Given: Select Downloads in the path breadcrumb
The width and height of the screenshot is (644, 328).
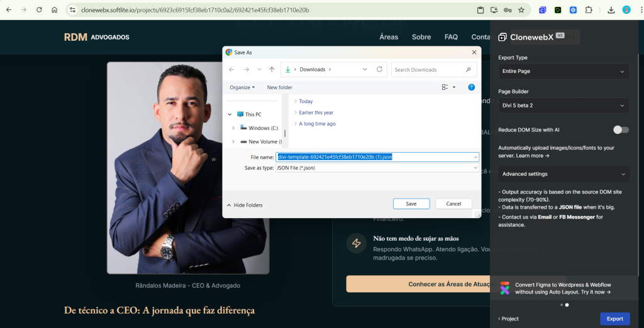Looking at the screenshot, I should click(x=312, y=69).
